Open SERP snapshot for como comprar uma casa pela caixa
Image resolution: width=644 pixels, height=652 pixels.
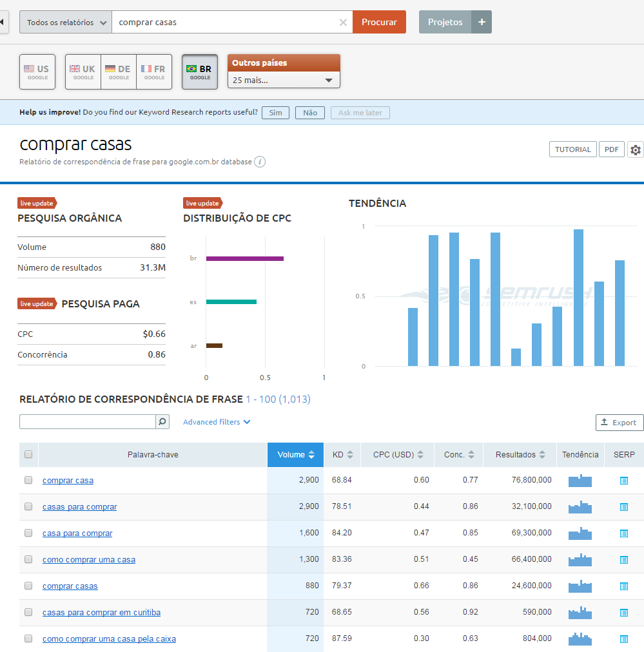pos(623,639)
